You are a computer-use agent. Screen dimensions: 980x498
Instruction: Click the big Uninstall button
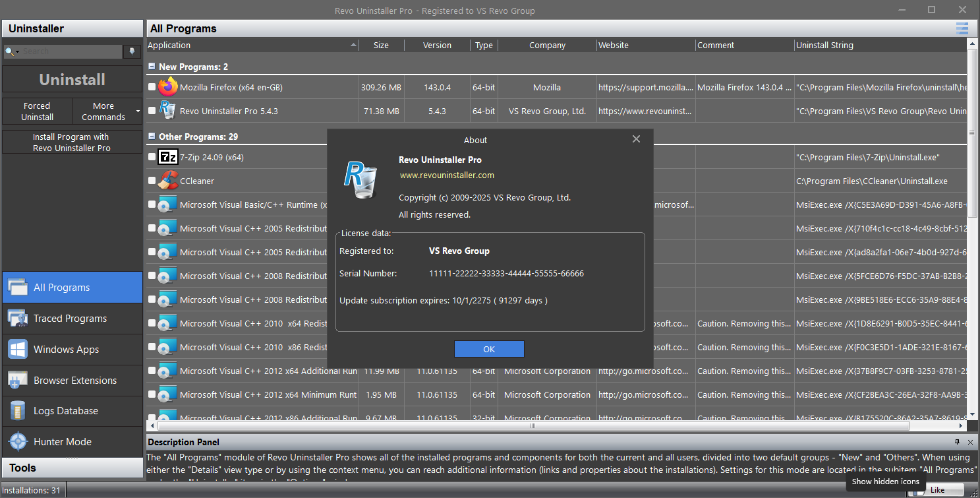(72, 80)
